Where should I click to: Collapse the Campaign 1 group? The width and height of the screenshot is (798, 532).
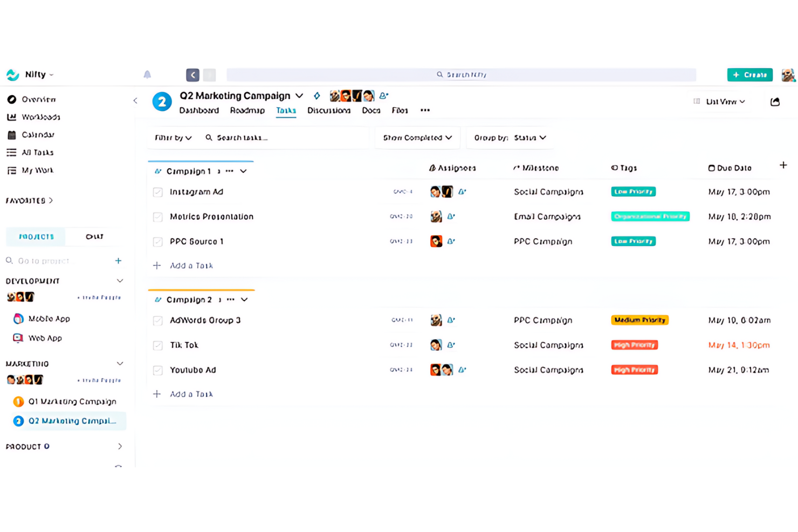pos(244,171)
